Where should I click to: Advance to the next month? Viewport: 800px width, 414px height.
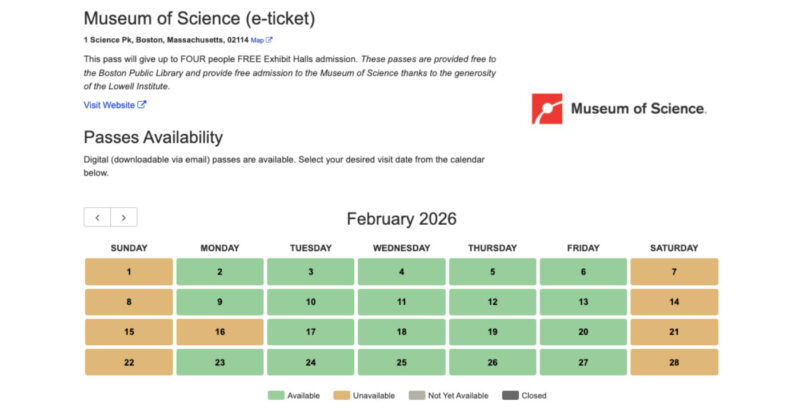(124, 217)
